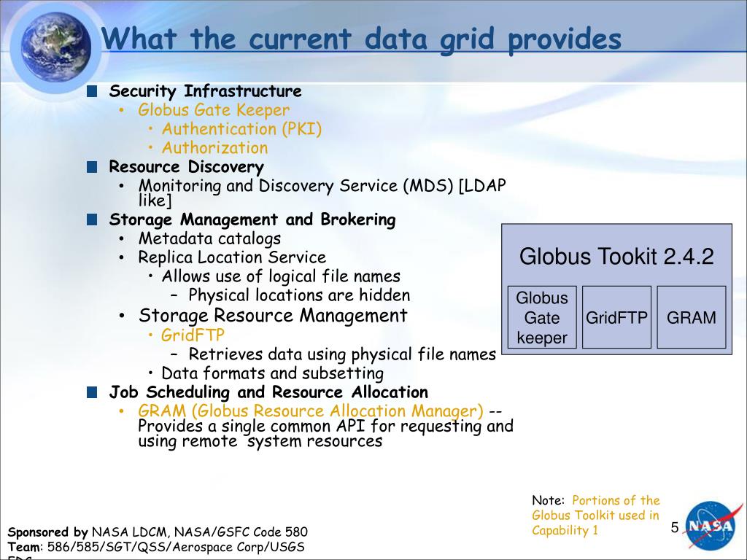Select 'GRAM (Globus Resource Allocation Manager)' text
This screenshot has width=747, height=560.
311,411
